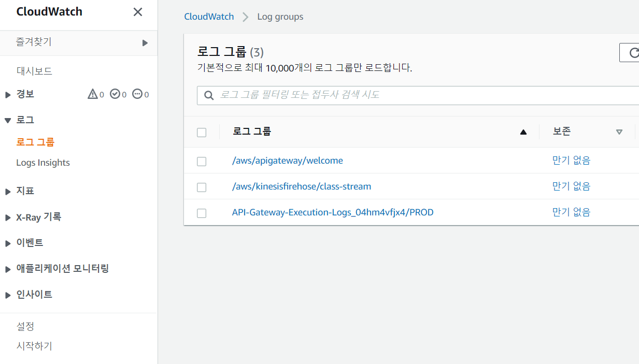Open the /aws/apigateway/welcome log group
The height and width of the screenshot is (364, 639).
point(288,161)
